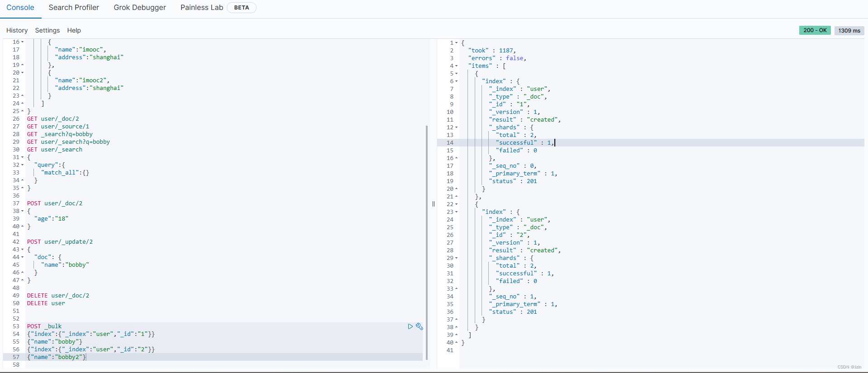The width and height of the screenshot is (868, 373).
Task: Click the "errors" : false response line
Action: pyautogui.click(x=497, y=58)
